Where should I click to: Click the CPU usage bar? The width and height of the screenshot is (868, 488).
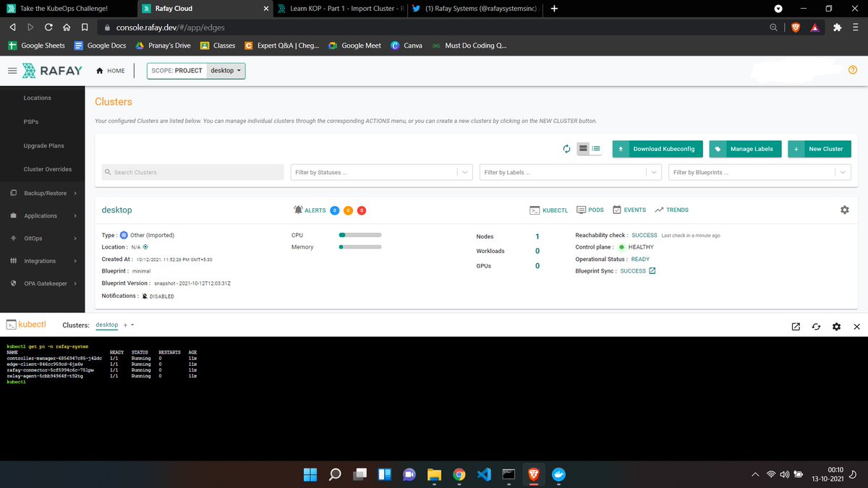pos(360,235)
